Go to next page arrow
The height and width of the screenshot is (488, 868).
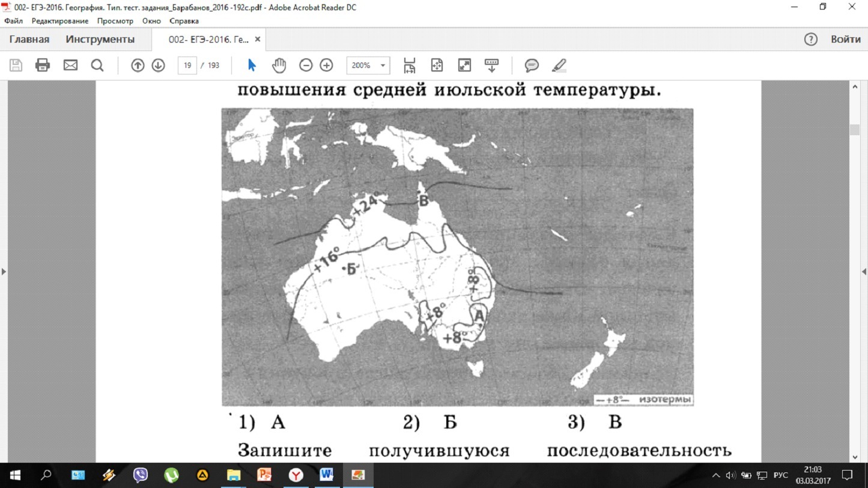(158, 65)
